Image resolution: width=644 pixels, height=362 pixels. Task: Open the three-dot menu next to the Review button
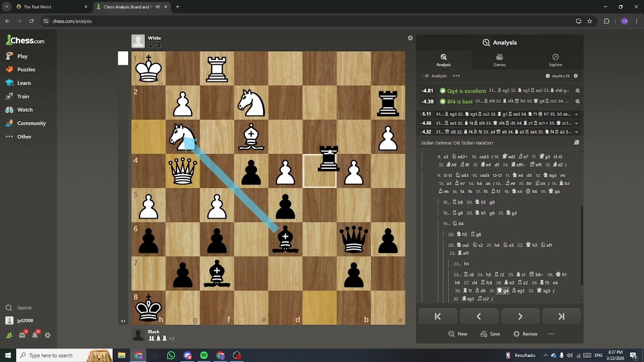pos(551,334)
